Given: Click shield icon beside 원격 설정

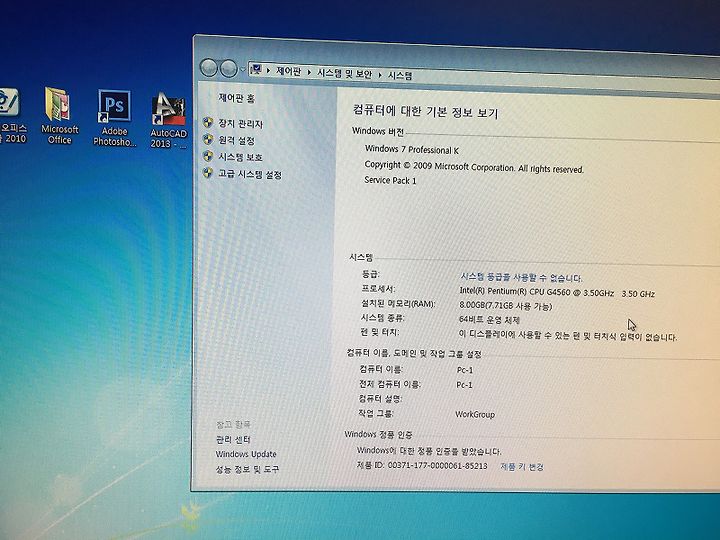Looking at the screenshot, I should (x=208, y=139).
